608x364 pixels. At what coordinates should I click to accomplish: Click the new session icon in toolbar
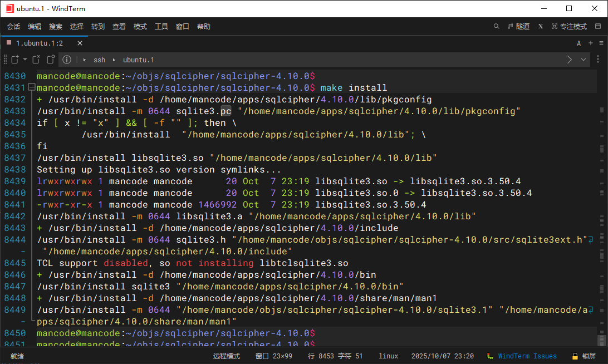[15, 60]
